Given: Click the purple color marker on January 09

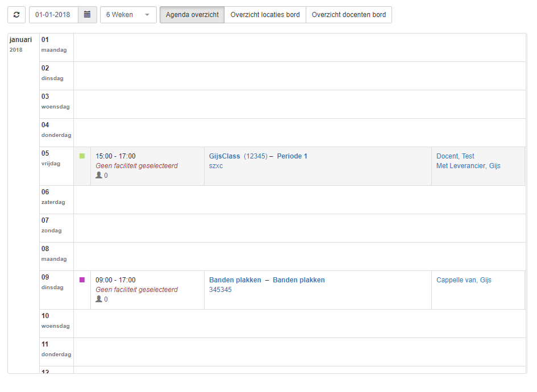Looking at the screenshot, I should [x=82, y=280].
